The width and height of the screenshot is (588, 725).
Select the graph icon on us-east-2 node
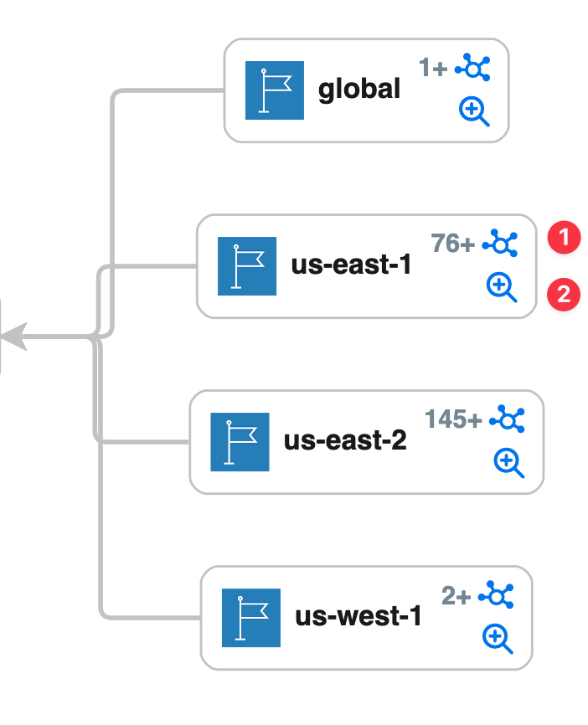point(508,419)
